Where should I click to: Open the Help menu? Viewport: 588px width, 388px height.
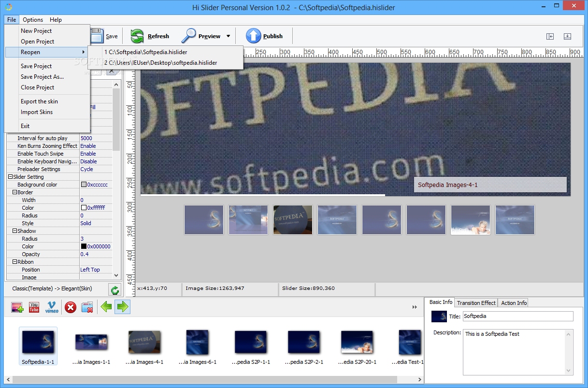coord(56,20)
